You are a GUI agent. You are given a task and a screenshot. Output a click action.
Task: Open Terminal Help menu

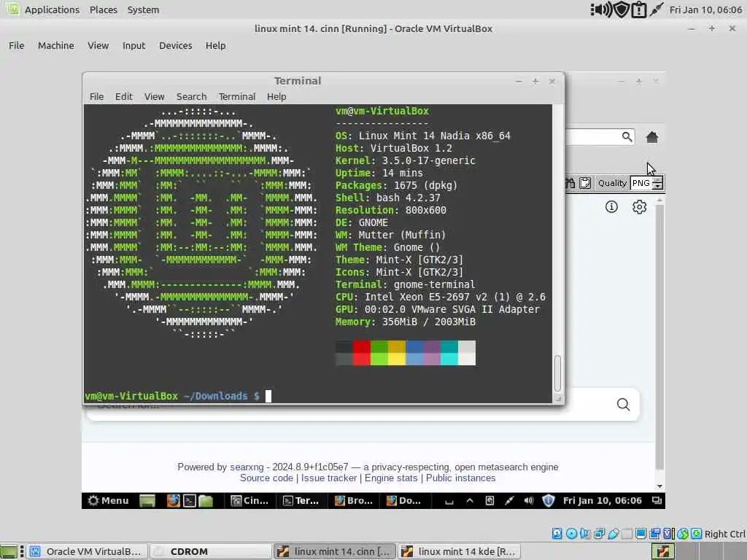point(276,97)
